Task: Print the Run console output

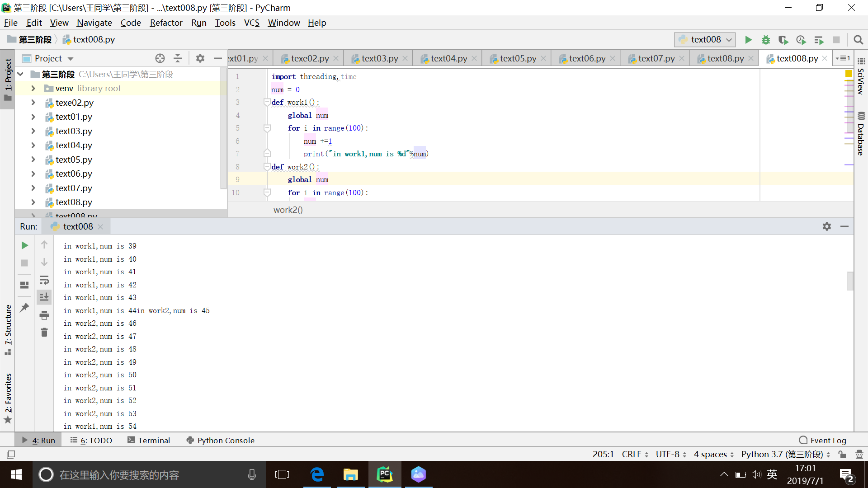Action: 44,315
